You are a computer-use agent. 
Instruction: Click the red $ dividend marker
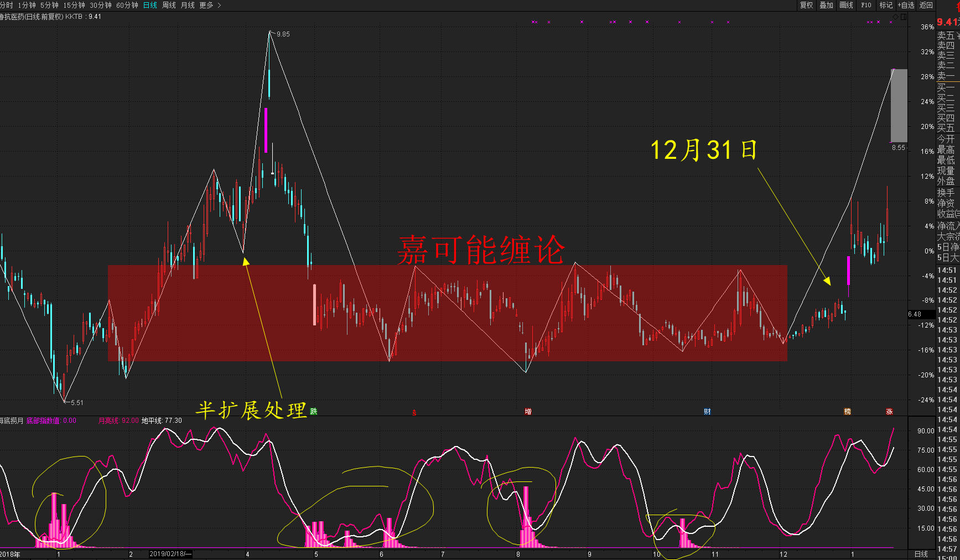tap(414, 412)
